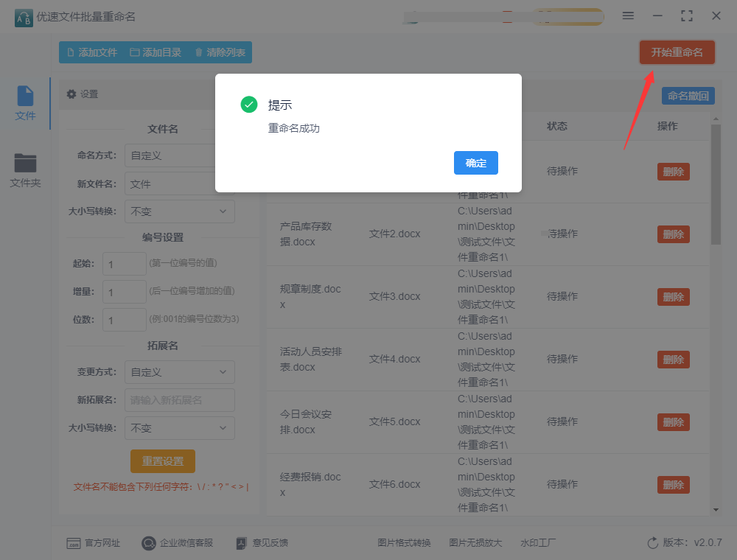
Task: Click the file name 产品库存数据.docx
Action: click(x=306, y=234)
